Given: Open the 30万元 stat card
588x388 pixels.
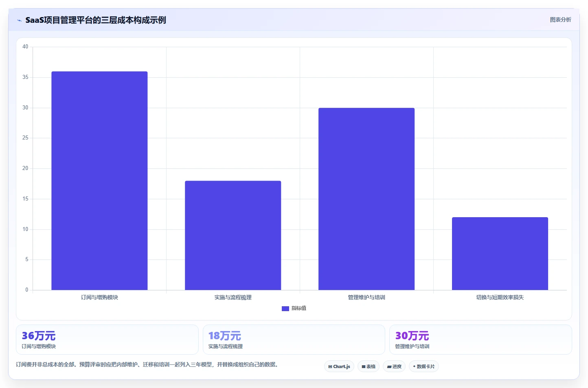Looking at the screenshot, I should point(480,340).
